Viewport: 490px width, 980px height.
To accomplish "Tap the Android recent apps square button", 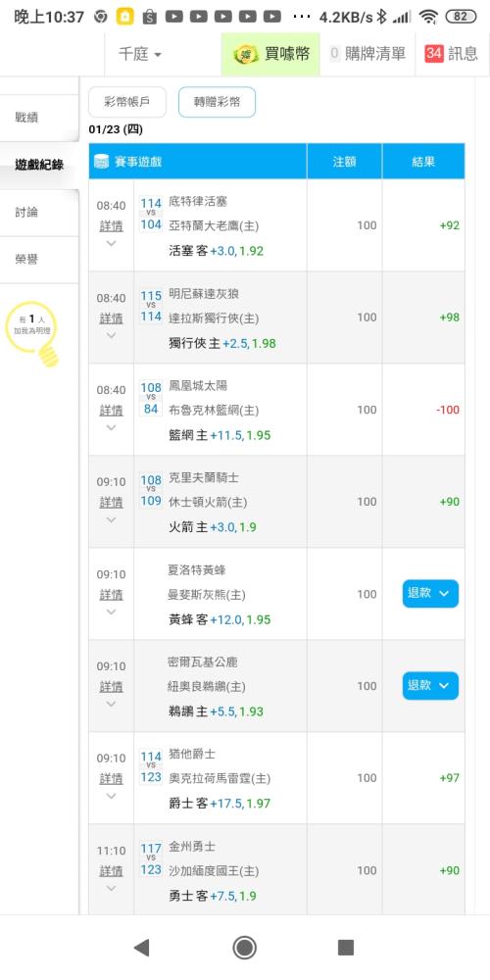I will [x=346, y=948].
